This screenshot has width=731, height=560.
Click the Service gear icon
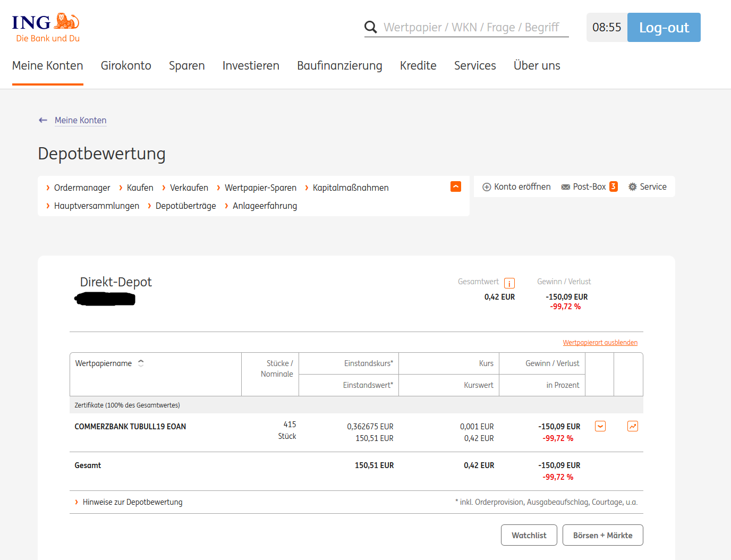coord(632,187)
